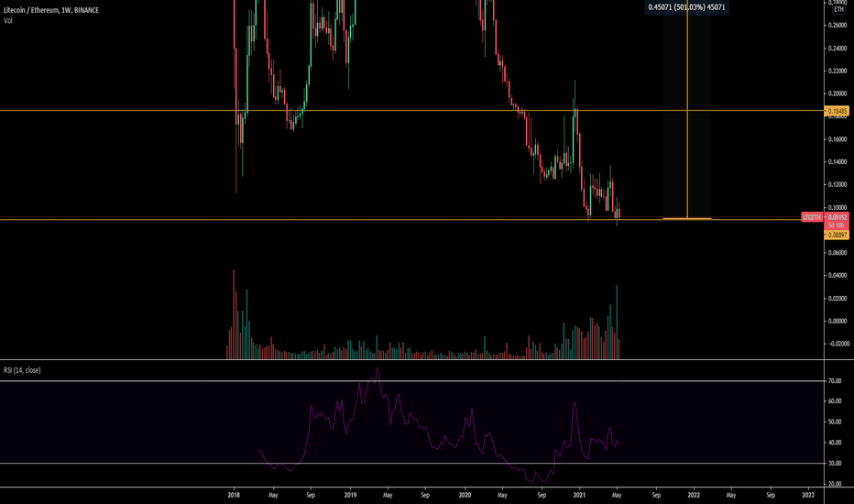The height and width of the screenshot is (504, 854).
Task: Click the 30.00 RSI axis value
Action: coord(835,463)
